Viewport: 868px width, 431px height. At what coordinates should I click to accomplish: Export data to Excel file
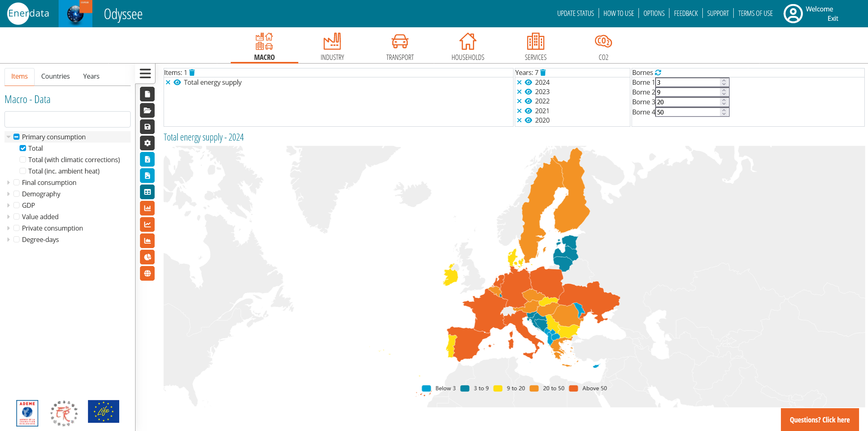click(147, 159)
